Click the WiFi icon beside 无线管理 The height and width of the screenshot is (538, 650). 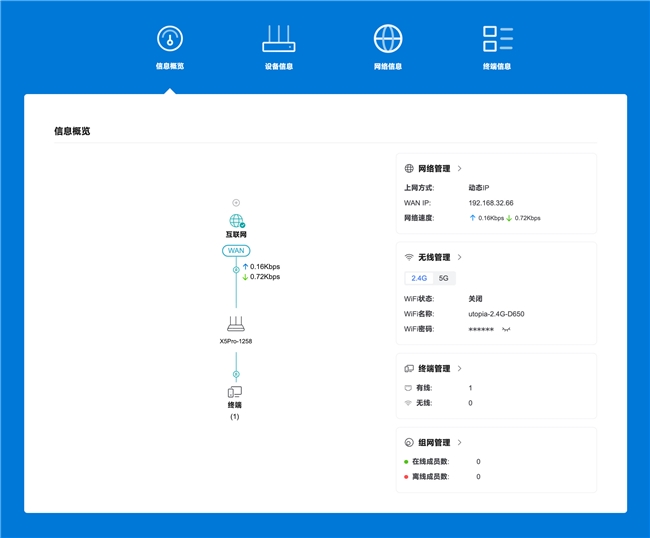coord(409,257)
